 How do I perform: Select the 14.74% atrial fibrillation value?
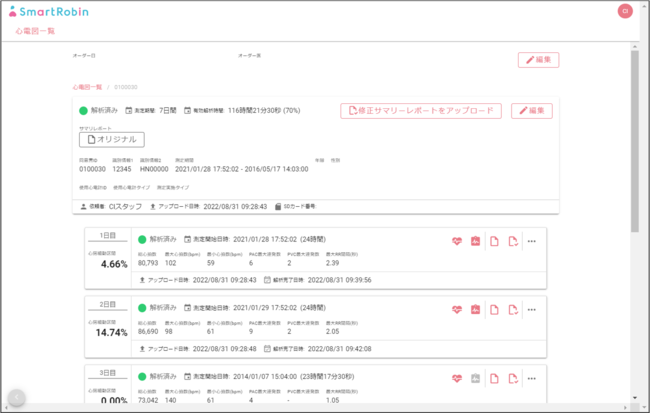tap(112, 333)
